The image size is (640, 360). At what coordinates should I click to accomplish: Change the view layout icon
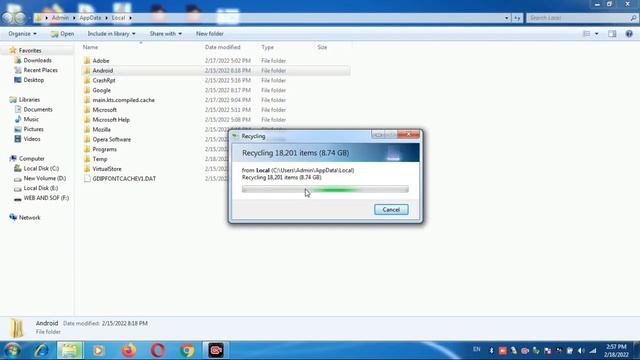[x=586, y=34]
